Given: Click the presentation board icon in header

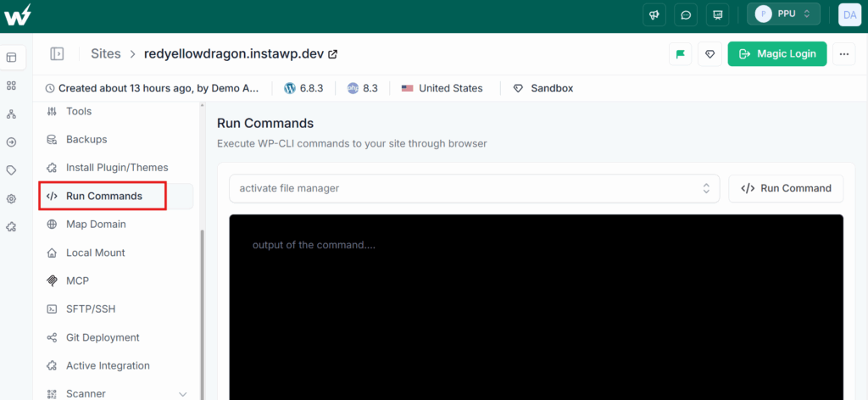Looking at the screenshot, I should 717,14.
